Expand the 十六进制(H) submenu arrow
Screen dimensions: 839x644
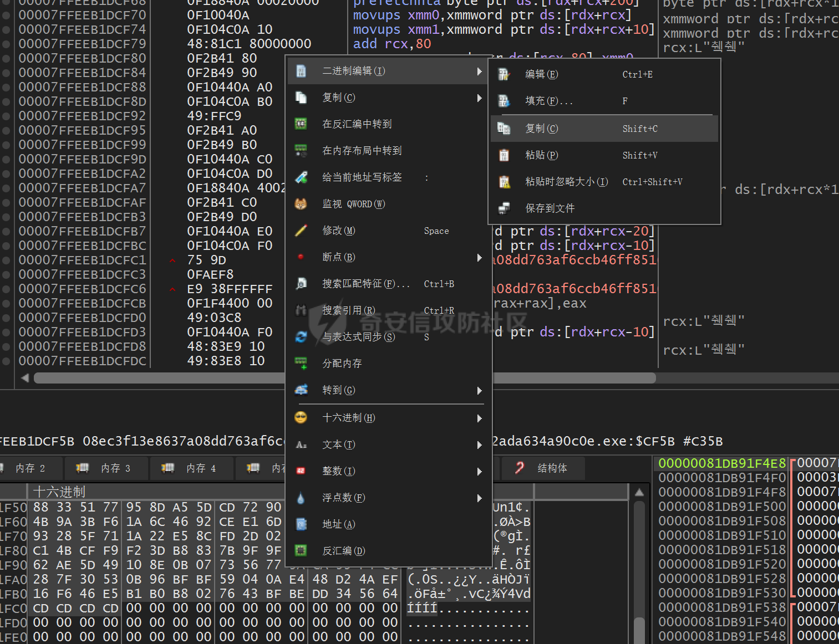(x=479, y=418)
